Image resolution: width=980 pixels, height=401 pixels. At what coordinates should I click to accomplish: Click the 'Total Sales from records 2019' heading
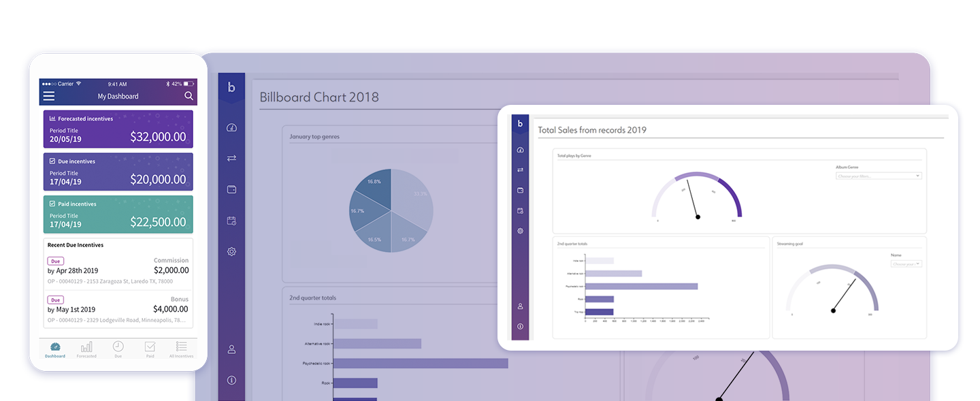click(592, 129)
